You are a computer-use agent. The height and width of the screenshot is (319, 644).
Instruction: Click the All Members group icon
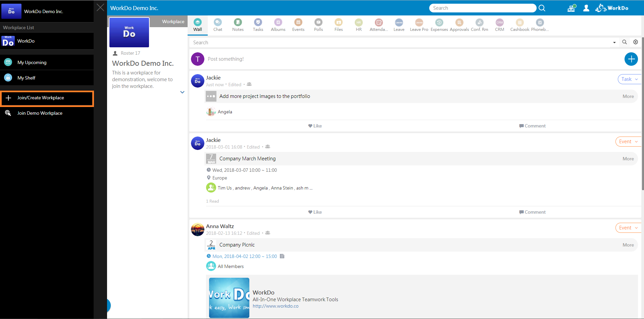coord(211,266)
